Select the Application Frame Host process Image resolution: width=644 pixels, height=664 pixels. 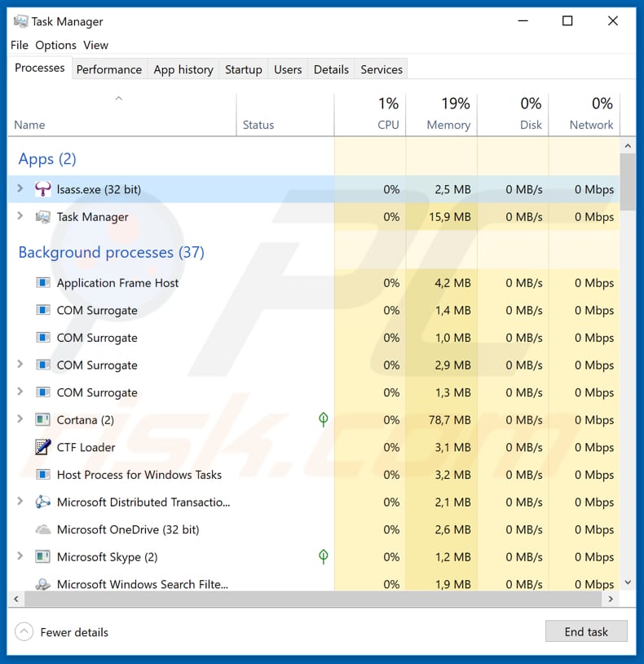(x=314, y=283)
